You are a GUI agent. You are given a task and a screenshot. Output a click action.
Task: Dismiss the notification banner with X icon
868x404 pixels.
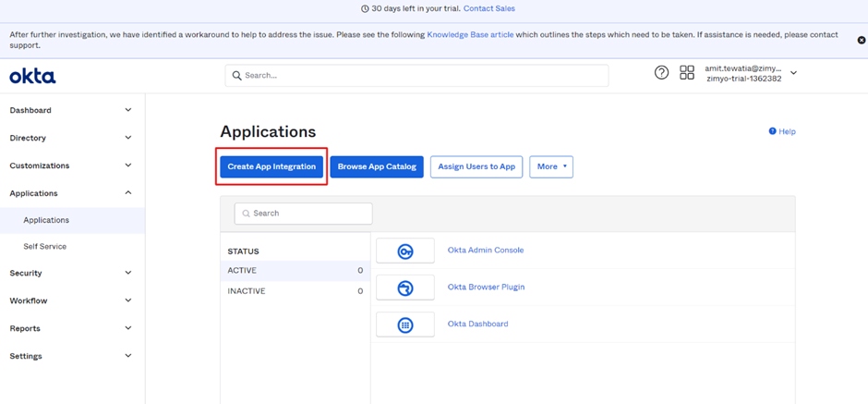[x=861, y=40]
